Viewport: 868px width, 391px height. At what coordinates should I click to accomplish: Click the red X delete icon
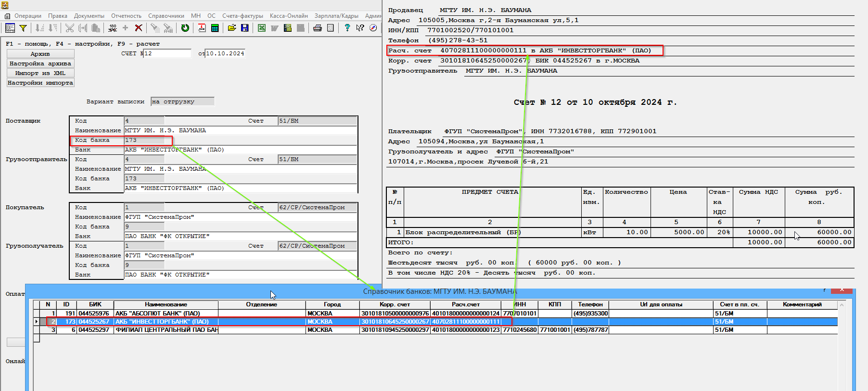click(x=139, y=28)
